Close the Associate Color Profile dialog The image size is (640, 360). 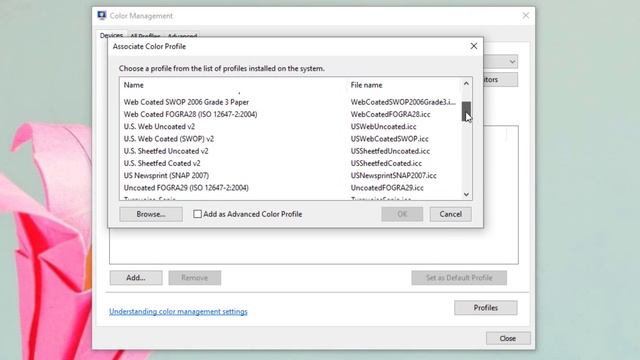click(473, 46)
